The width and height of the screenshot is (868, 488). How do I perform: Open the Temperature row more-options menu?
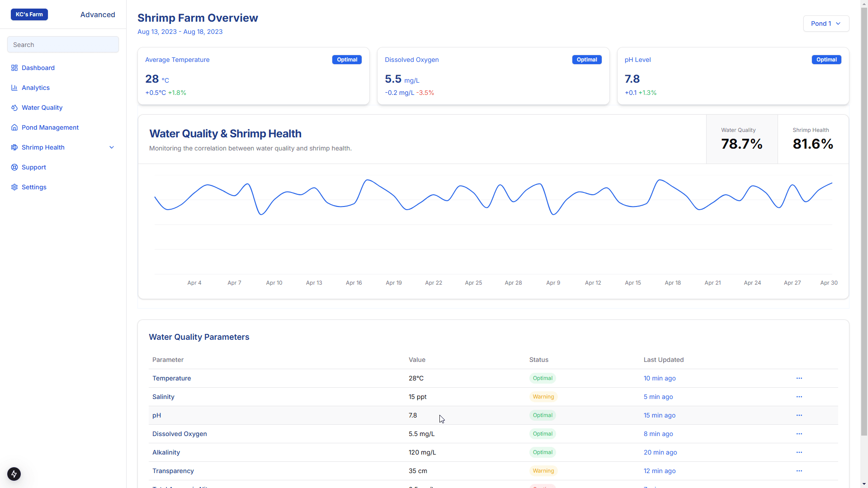799,378
